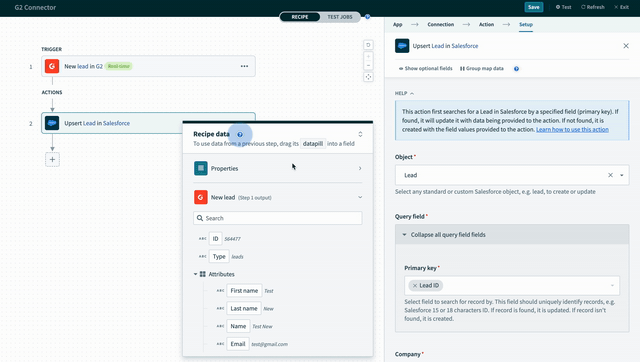Clear the Lead value in the Object field
This screenshot has height=362, width=640.
tap(610, 175)
